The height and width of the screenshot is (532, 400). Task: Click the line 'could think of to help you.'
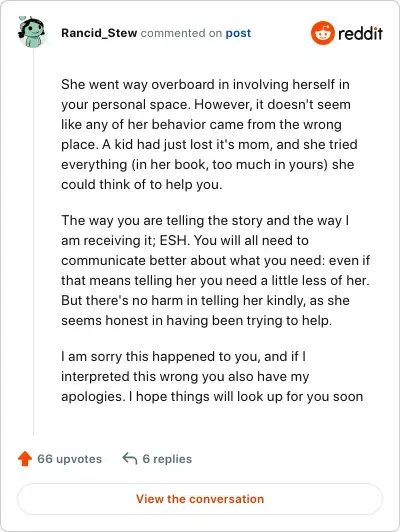pyautogui.click(x=142, y=185)
